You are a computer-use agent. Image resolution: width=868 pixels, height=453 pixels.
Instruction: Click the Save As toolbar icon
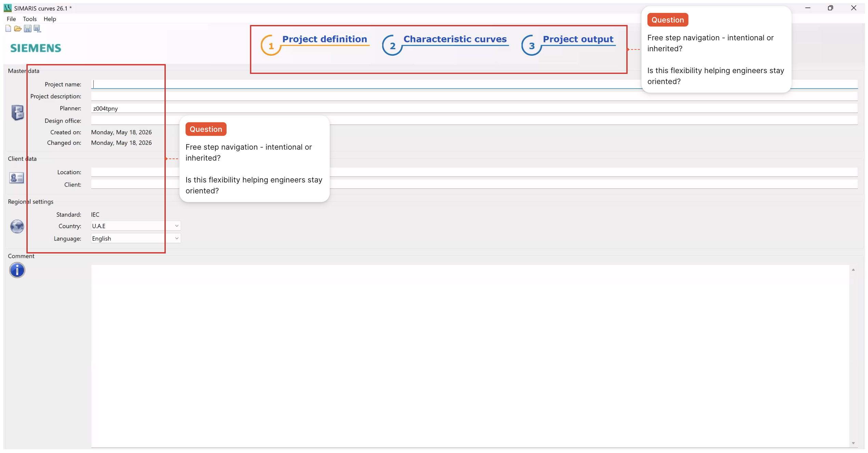pyautogui.click(x=37, y=29)
